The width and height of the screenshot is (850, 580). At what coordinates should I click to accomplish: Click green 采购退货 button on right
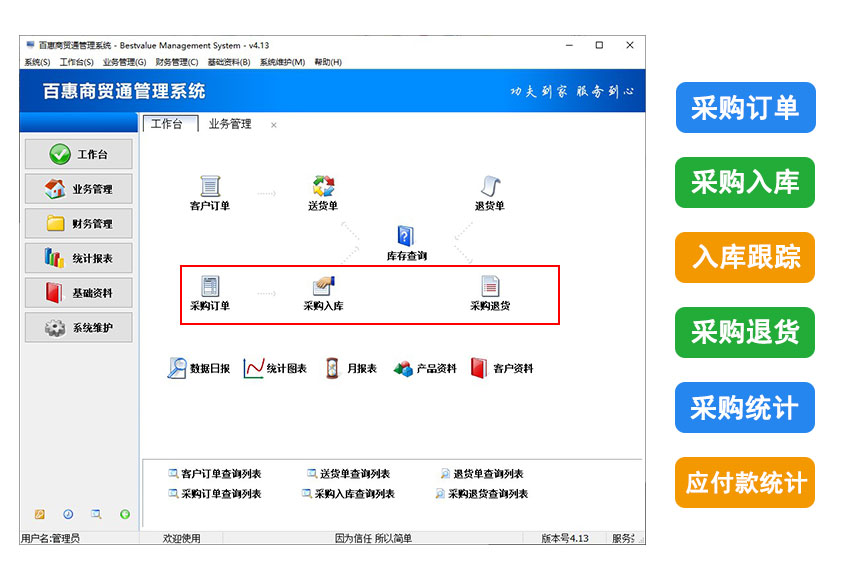tap(745, 332)
